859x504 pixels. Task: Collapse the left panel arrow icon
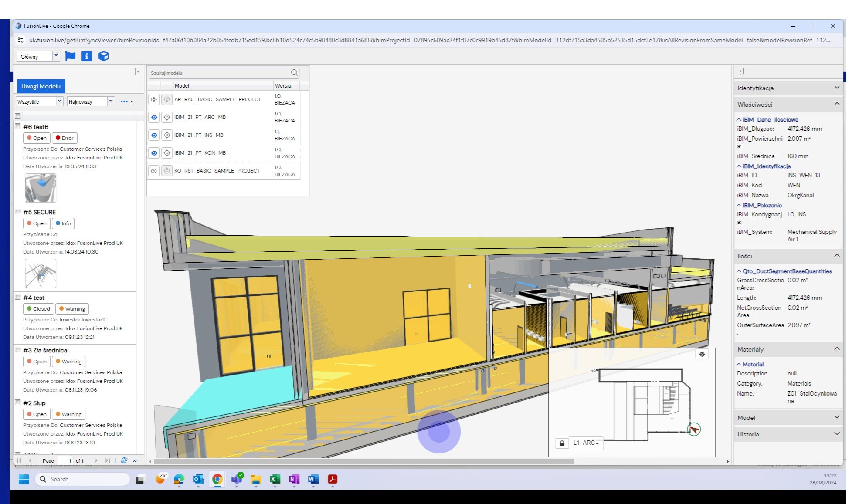tap(137, 72)
